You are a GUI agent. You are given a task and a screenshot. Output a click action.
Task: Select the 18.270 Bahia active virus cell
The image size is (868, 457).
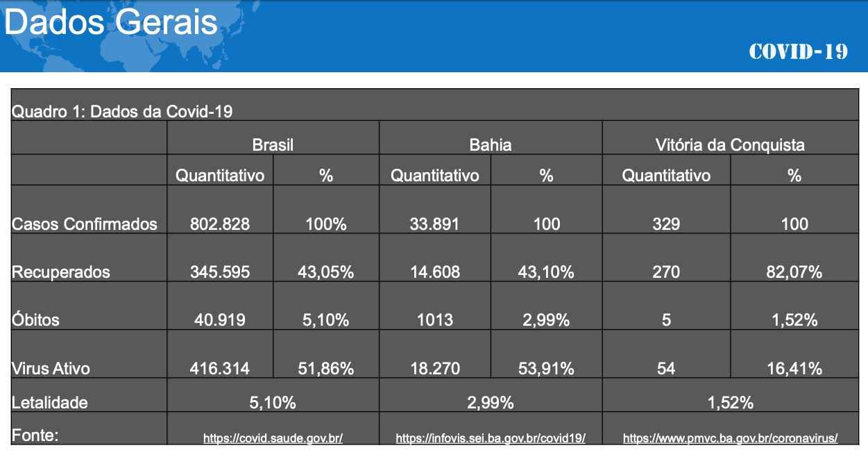pos(435,367)
